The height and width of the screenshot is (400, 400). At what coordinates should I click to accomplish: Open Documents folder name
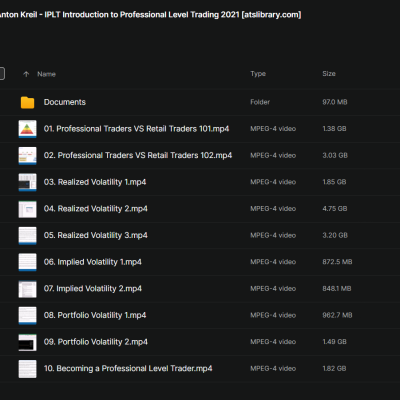(x=65, y=102)
